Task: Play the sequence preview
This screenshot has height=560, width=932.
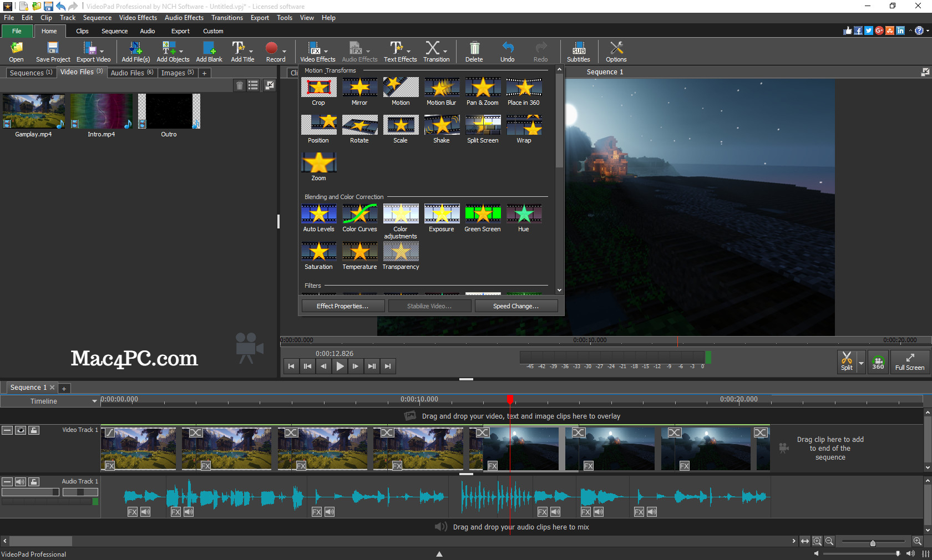Action: click(340, 366)
